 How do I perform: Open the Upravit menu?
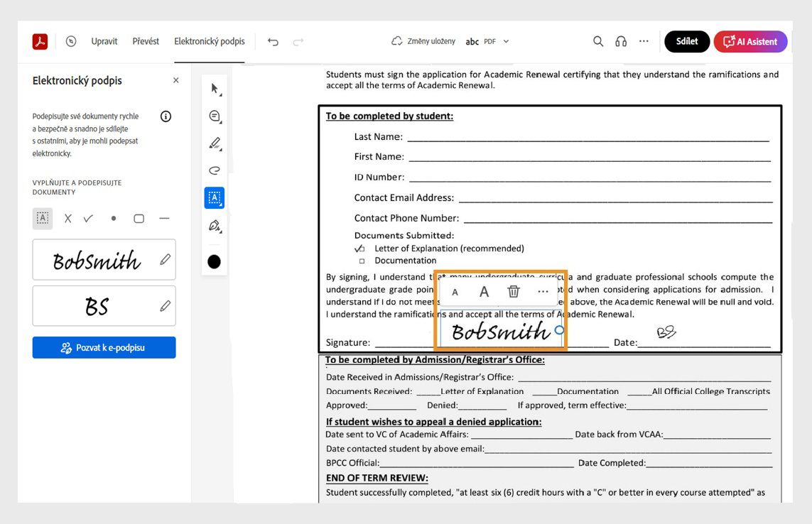104,41
